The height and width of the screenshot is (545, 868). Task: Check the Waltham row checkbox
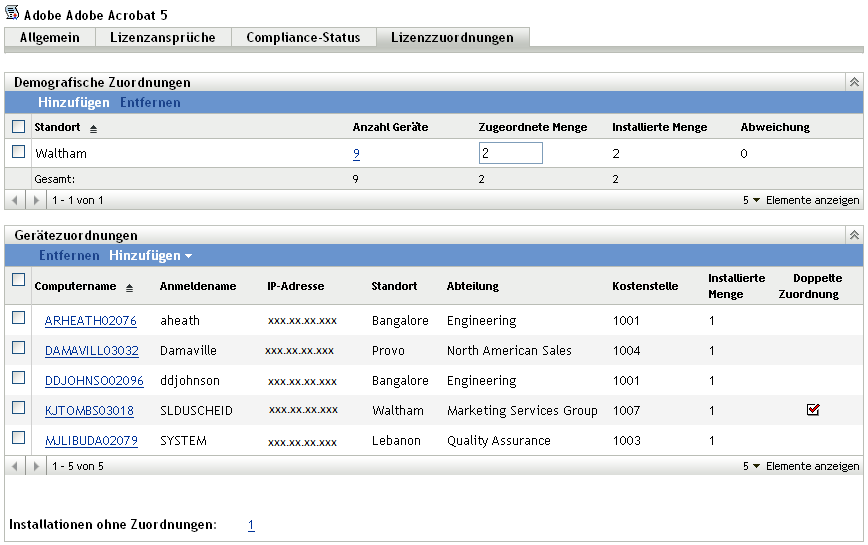tap(18, 153)
